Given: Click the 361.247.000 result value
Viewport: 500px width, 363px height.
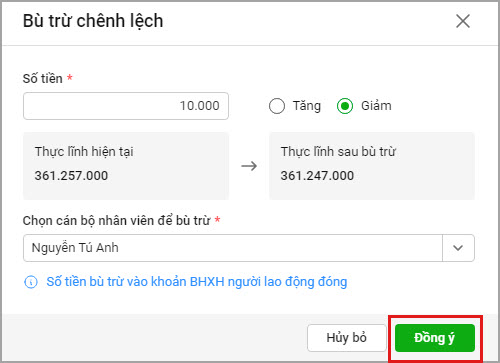Looking at the screenshot, I should (x=317, y=176).
